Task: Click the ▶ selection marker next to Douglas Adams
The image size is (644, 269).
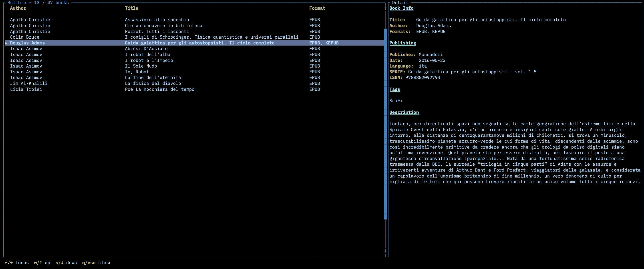Action: [x=6, y=43]
